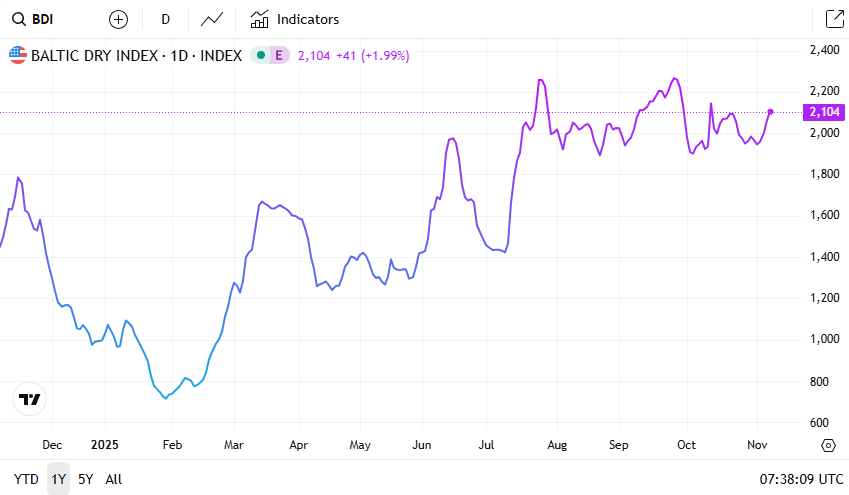This screenshot has width=849, height=495.
Task: Click the purple 2,104 price label
Action: pos(826,112)
